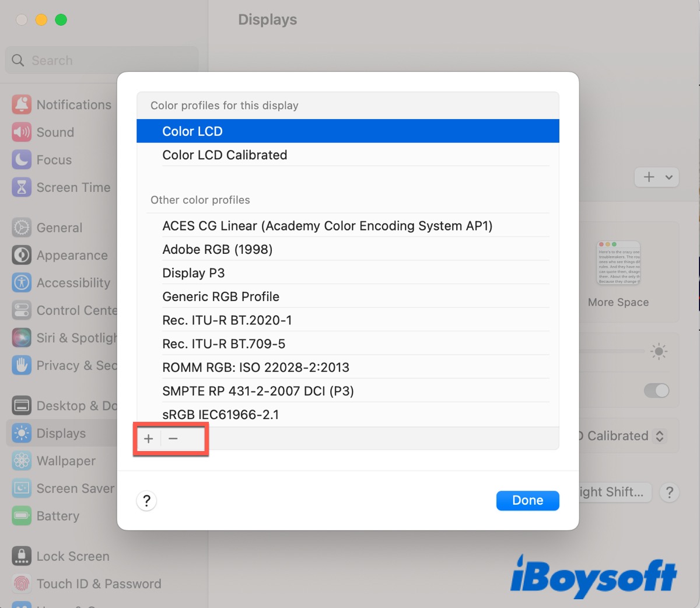
Task: Go to Battery settings
Action: [57, 516]
